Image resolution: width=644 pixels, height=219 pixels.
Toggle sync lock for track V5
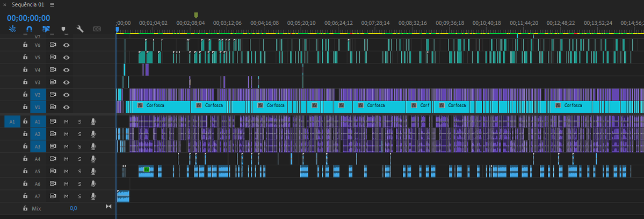[53, 57]
